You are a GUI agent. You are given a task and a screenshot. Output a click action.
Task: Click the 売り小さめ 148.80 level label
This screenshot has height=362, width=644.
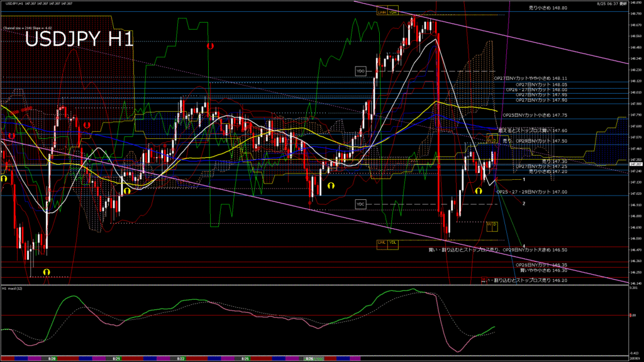[x=547, y=8]
